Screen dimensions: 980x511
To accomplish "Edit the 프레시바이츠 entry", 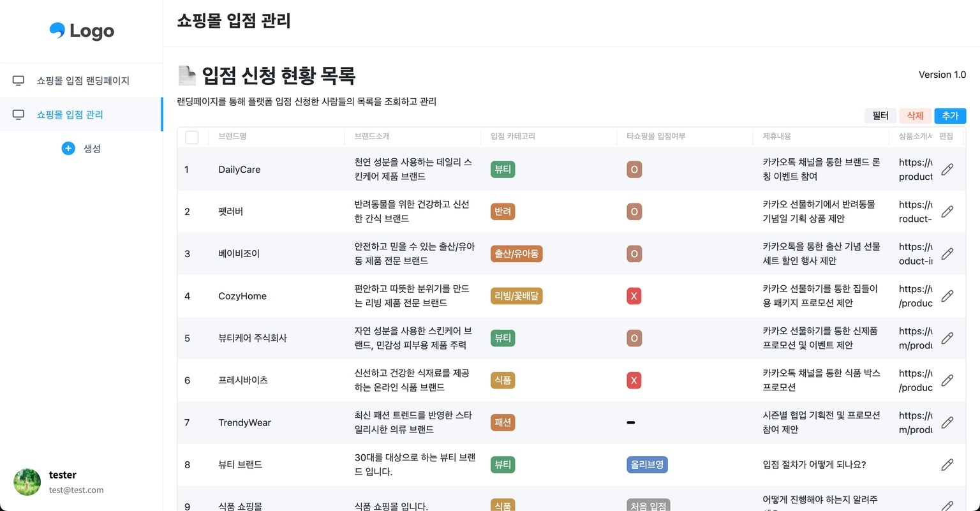I will coord(947,380).
